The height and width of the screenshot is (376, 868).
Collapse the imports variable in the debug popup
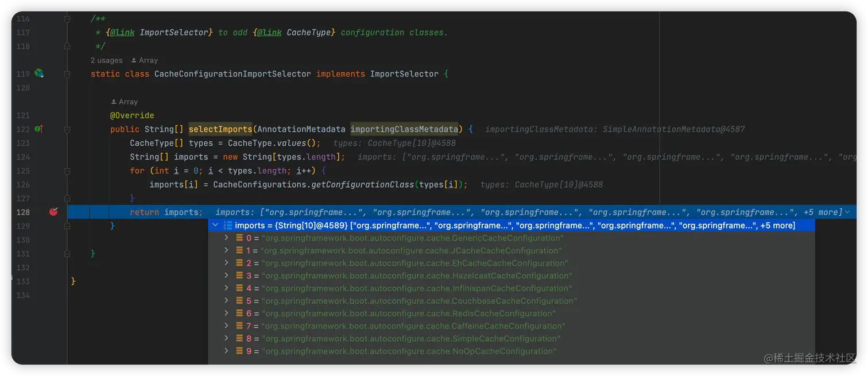(215, 225)
